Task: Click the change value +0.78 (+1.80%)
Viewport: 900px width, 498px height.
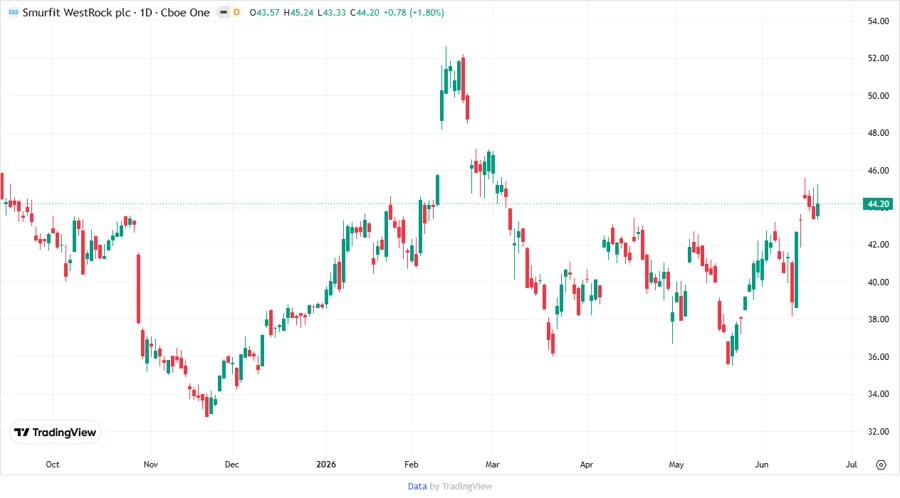Action: pos(414,12)
